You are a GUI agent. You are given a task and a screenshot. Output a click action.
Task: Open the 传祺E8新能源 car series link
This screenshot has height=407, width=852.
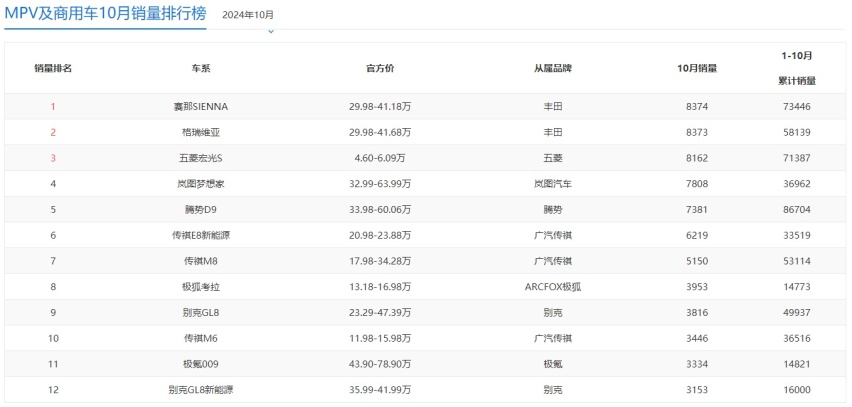pos(201,236)
